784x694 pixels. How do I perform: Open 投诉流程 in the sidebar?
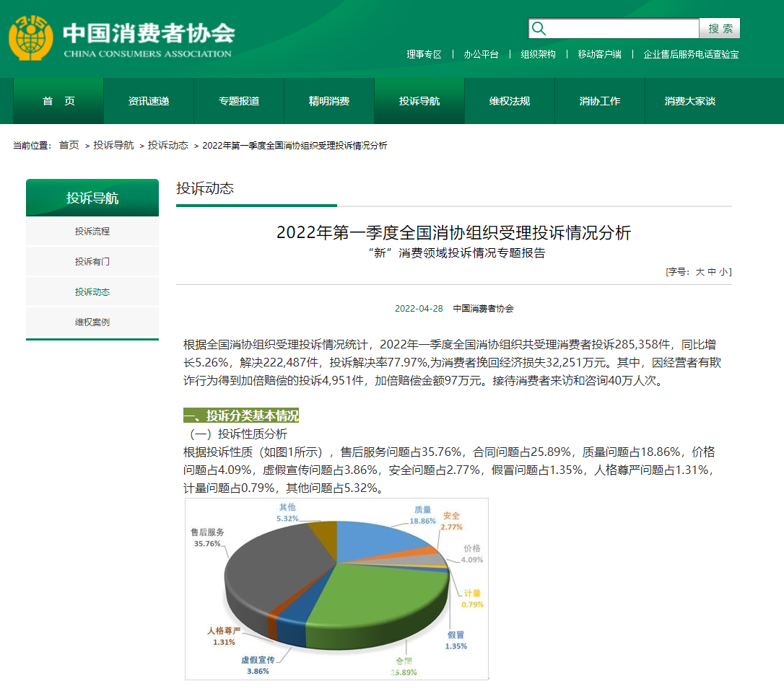(x=92, y=232)
